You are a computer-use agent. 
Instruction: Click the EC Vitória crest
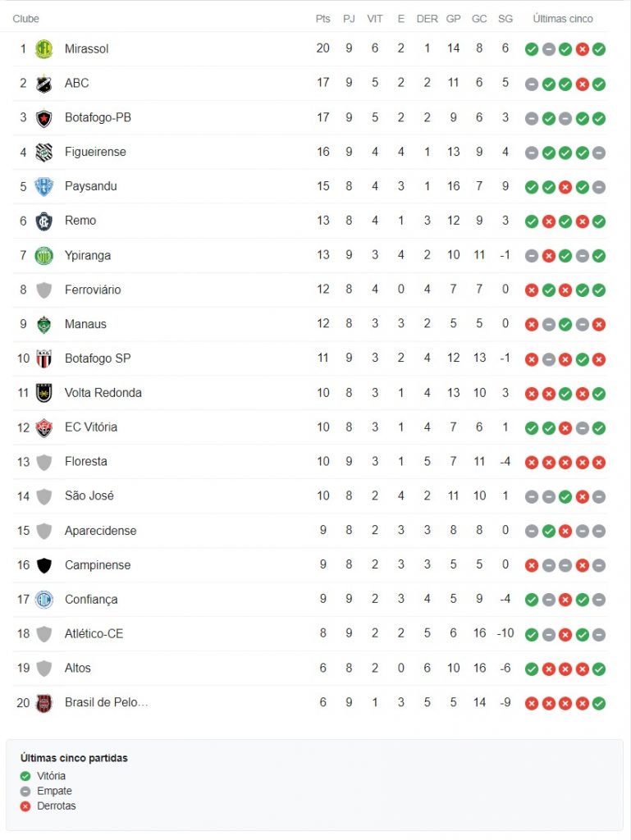[x=44, y=427]
